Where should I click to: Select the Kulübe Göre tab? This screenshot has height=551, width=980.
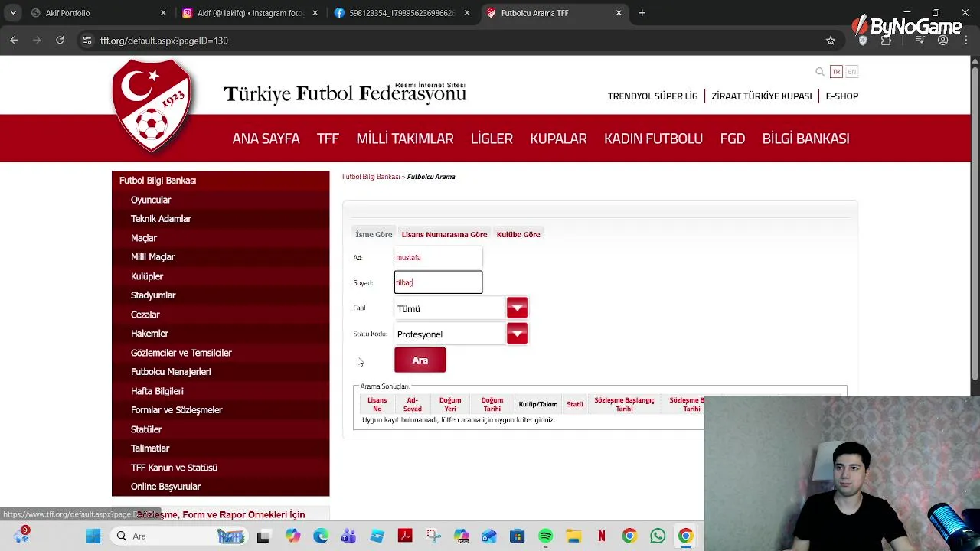tap(518, 234)
